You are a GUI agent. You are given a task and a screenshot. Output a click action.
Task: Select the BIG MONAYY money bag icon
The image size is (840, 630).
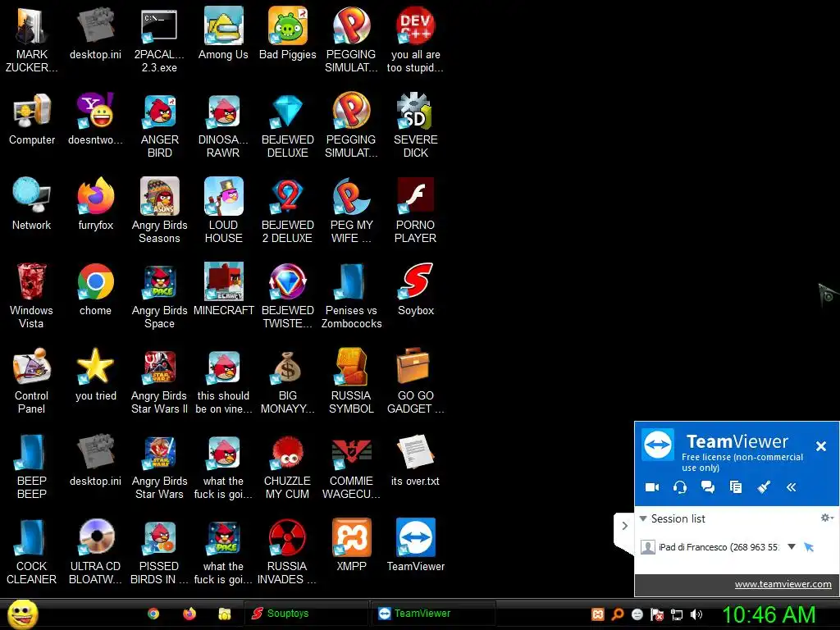(288, 381)
